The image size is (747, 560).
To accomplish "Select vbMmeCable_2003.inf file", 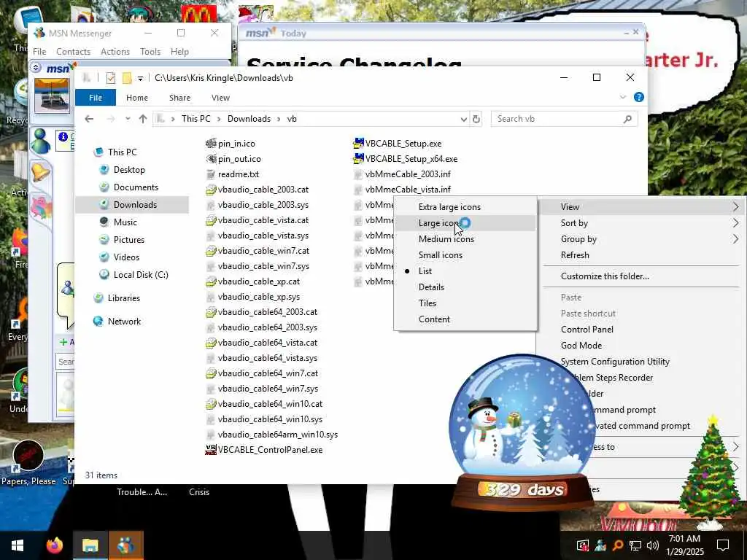I will 403,174.
